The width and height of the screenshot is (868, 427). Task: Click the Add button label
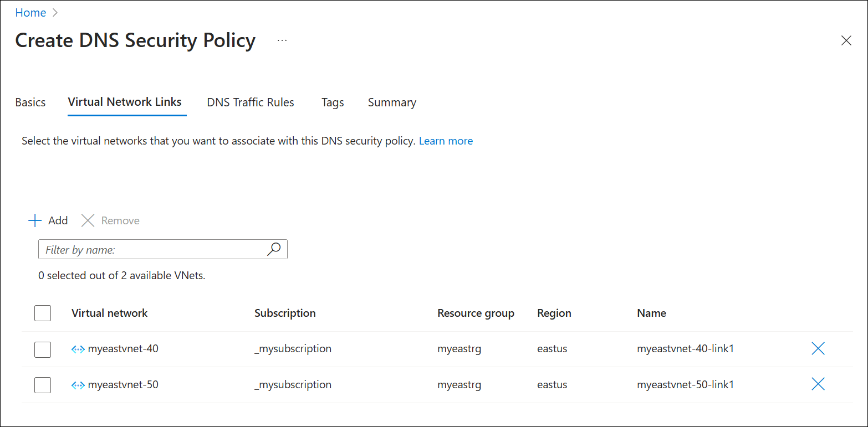coord(58,220)
